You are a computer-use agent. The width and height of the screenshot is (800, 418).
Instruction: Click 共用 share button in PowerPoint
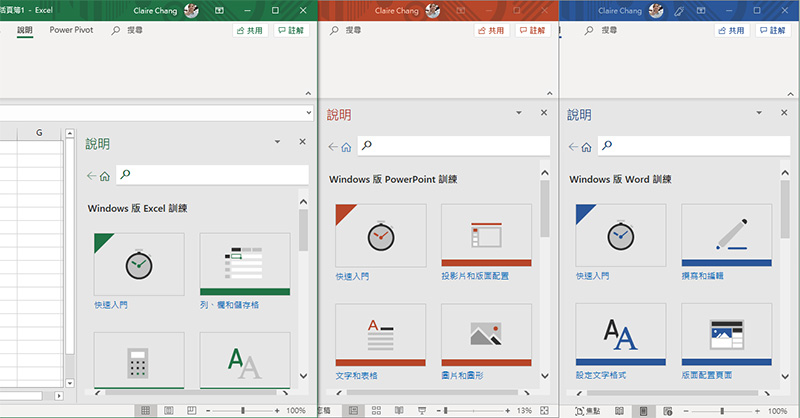point(491,31)
